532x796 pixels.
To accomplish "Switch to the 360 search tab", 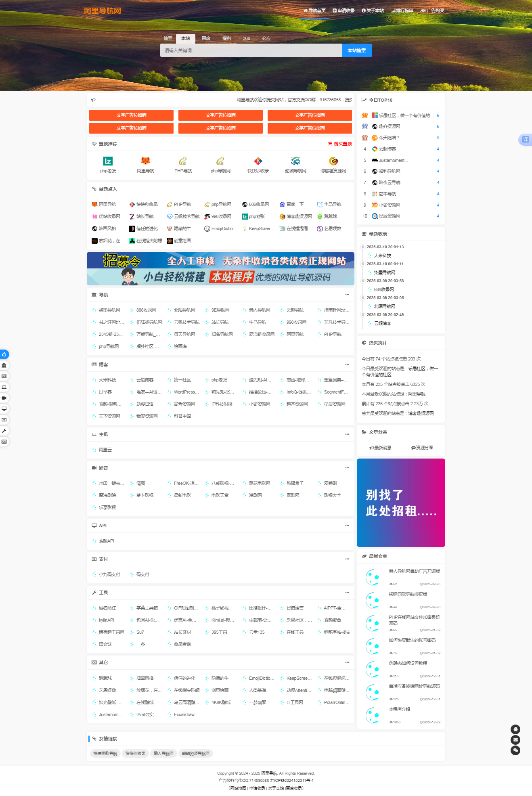I will pos(247,39).
